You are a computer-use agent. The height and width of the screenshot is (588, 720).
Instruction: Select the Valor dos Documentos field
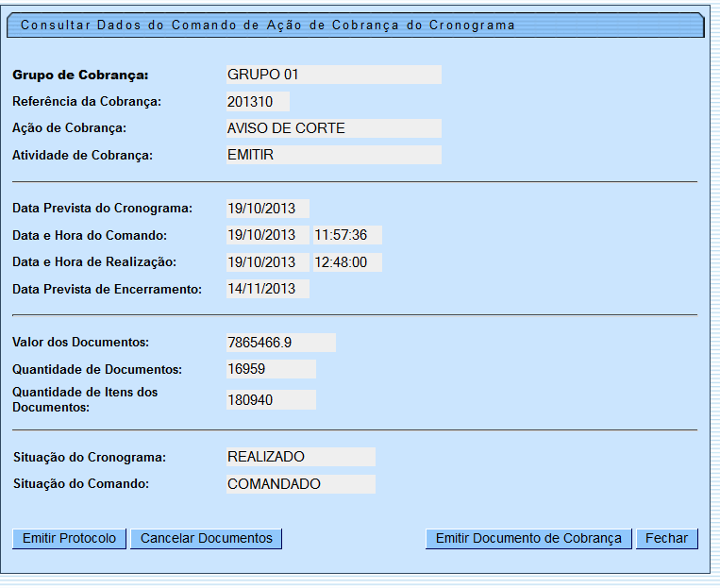tap(279, 343)
